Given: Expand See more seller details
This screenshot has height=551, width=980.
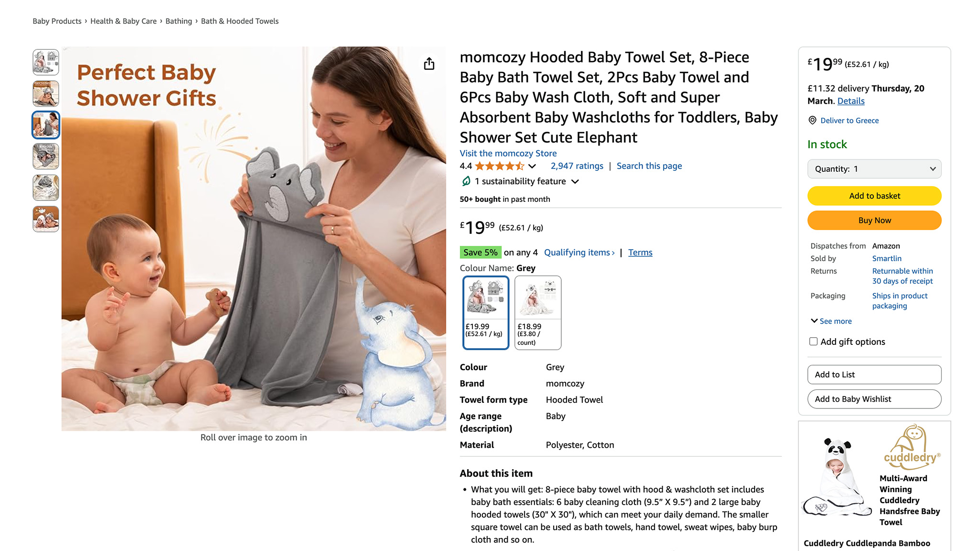Looking at the screenshot, I should tap(831, 321).
